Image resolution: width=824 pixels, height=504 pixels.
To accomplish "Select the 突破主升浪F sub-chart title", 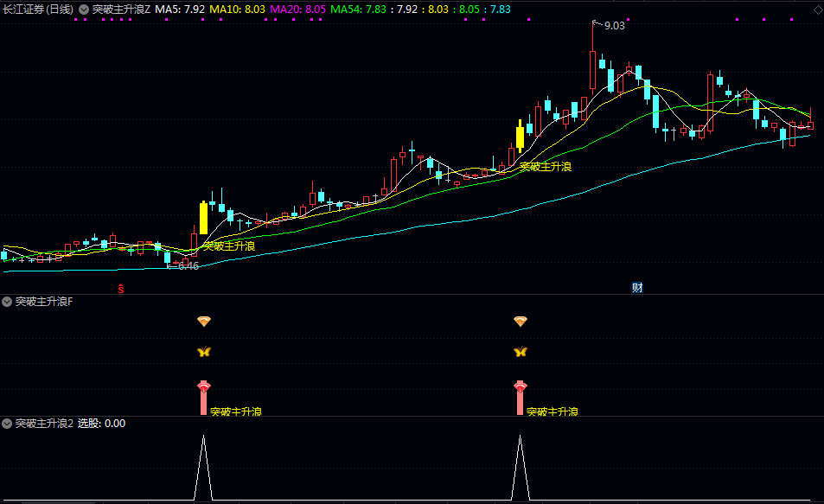I will pos(44,302).
